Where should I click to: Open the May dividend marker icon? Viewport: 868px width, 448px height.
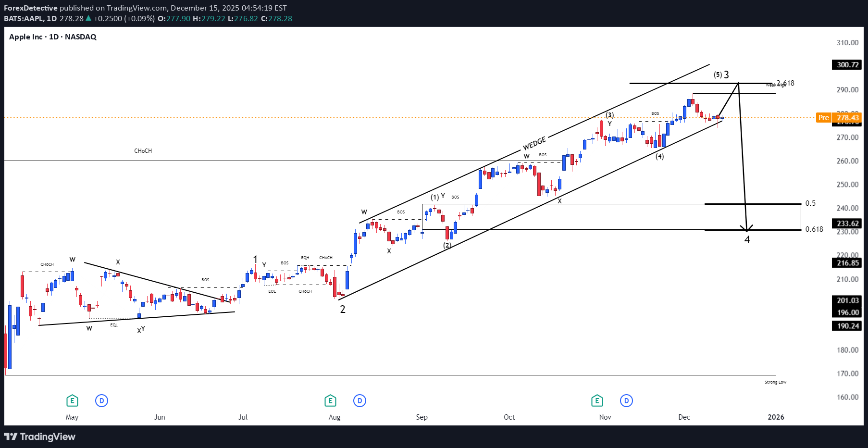(101, 400)
